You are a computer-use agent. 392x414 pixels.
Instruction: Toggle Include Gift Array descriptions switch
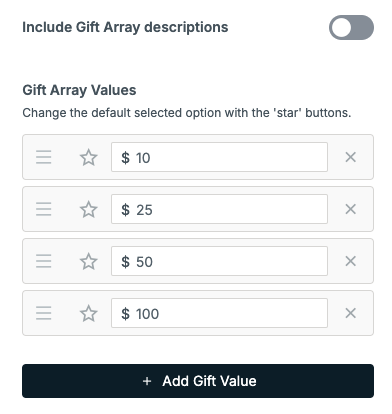click(351, 27)
